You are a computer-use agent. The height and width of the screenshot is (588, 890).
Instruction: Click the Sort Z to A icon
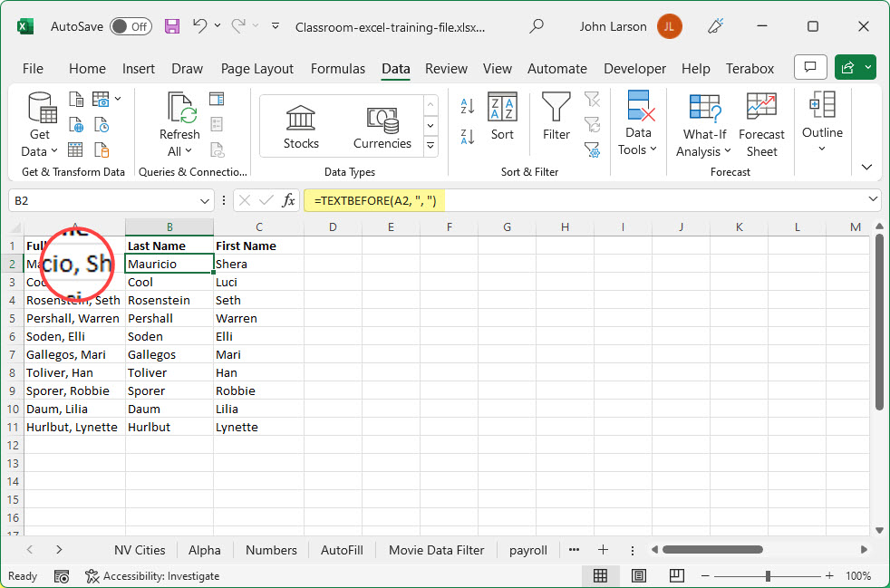468,137
